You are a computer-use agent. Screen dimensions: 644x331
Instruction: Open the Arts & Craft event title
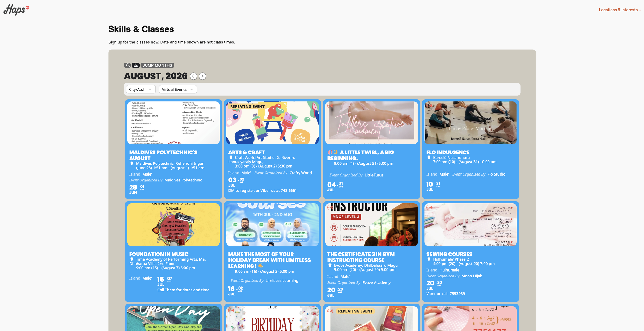[x=247, y=152]
